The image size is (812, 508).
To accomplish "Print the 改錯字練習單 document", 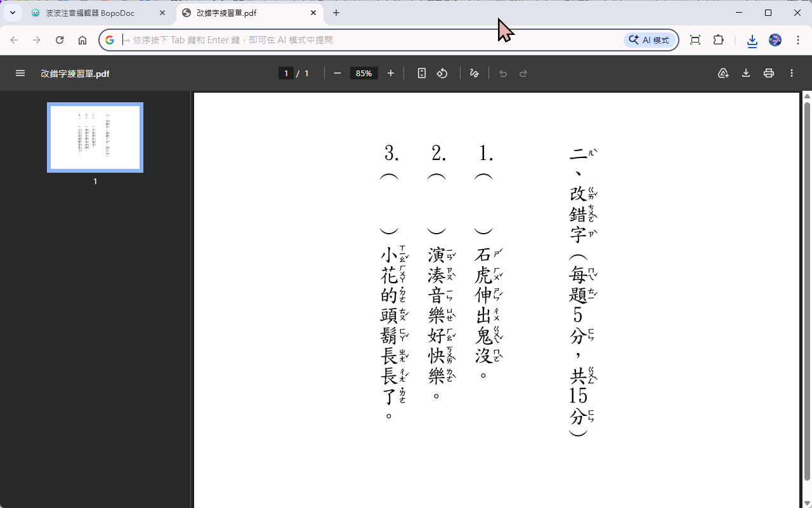I will (x=769, y=73).
